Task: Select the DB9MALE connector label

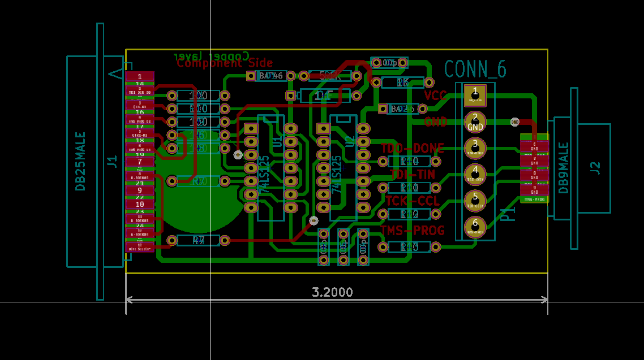Action: pyautogui.click(x=564, y=168)
